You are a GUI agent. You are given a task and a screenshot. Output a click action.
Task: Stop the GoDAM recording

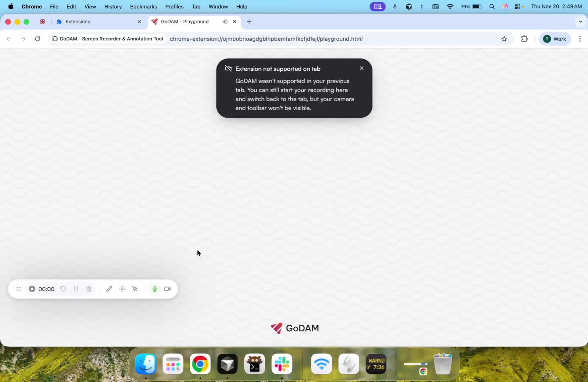click(32, 289)
